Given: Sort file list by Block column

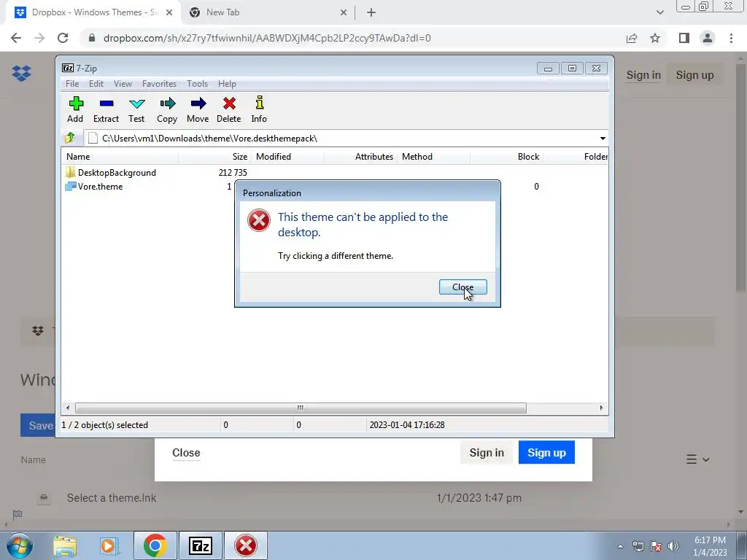Looking at the screenshot, I should tap(506, 156).
